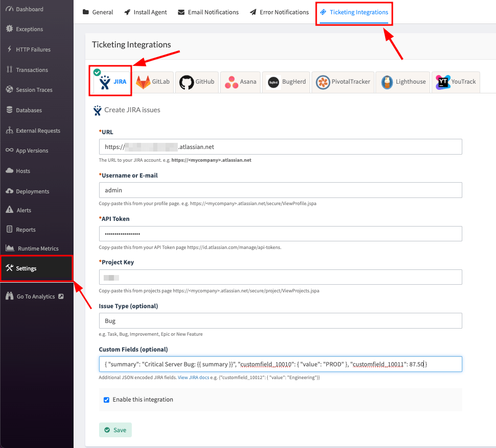Open the Error Notifications tab
Viewport: 496px width, 448px height.
pyautogui.click(x=279, y=12)
